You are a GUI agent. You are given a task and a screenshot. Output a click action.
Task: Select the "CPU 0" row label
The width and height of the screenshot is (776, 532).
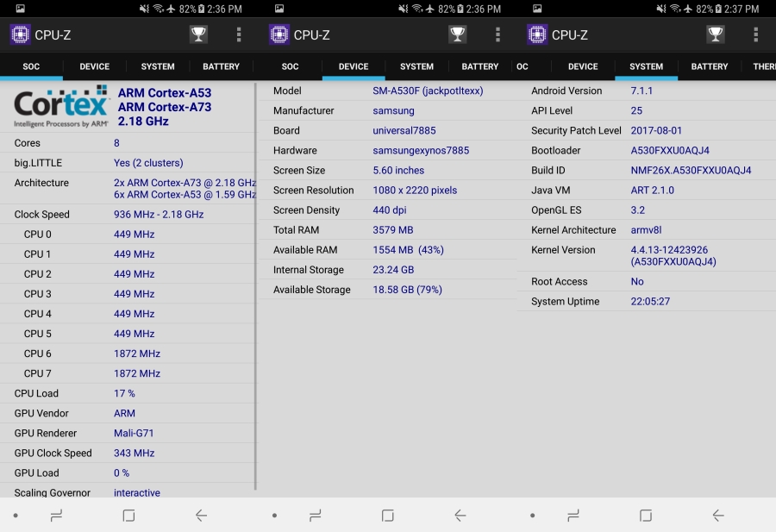coord(38,234)
